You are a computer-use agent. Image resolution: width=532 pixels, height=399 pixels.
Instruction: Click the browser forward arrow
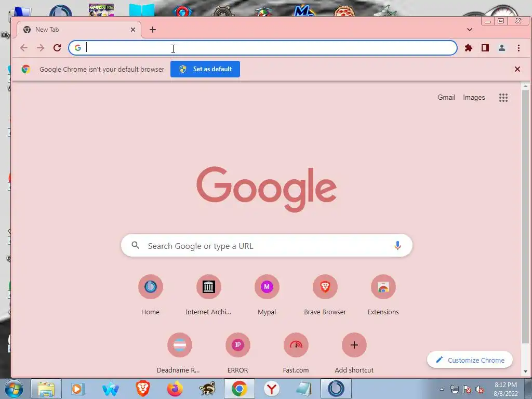point(41,48)
